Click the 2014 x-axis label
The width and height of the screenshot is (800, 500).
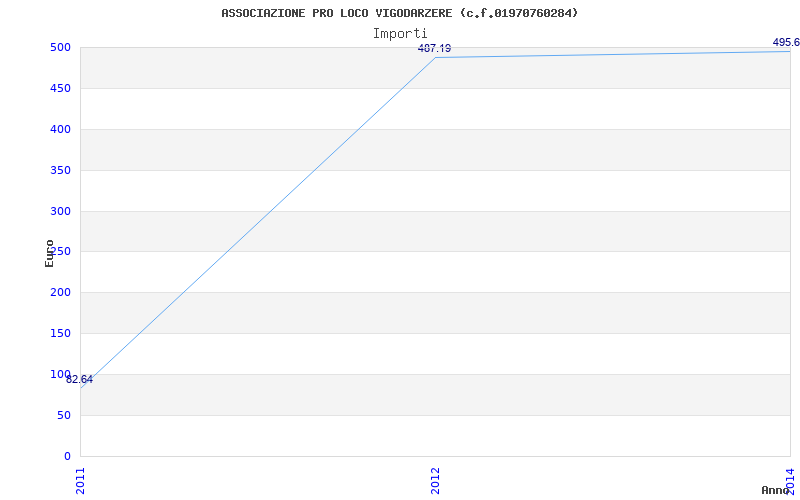[790, 481]
